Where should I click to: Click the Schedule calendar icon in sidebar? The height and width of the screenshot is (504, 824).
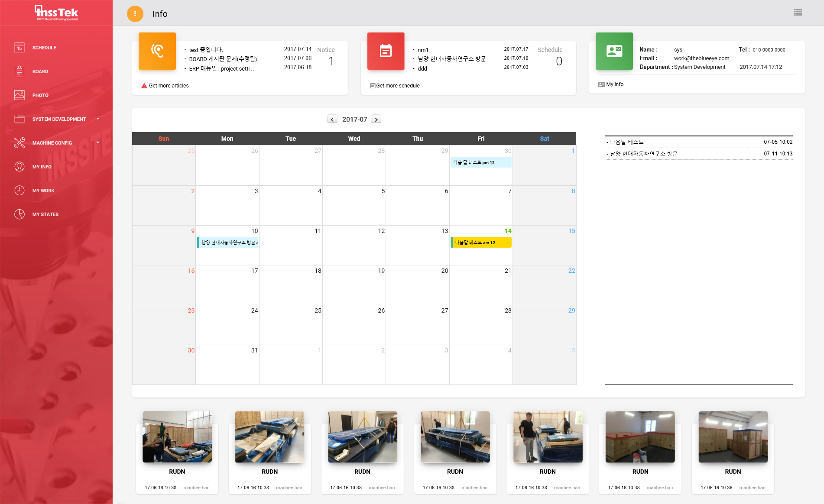click(19, 48)
